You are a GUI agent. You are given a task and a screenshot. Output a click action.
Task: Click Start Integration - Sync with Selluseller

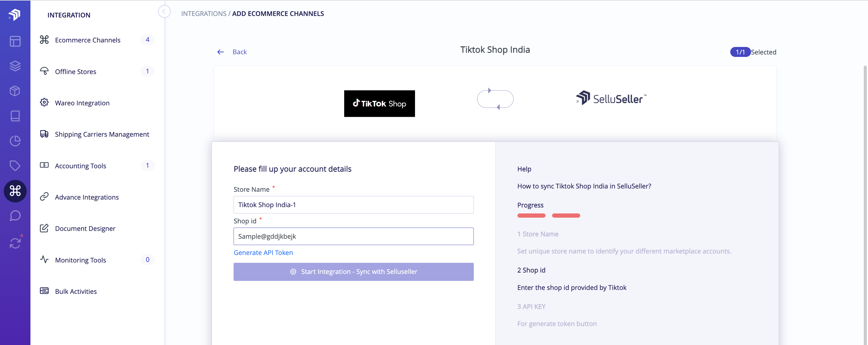(x=354, y=272)
